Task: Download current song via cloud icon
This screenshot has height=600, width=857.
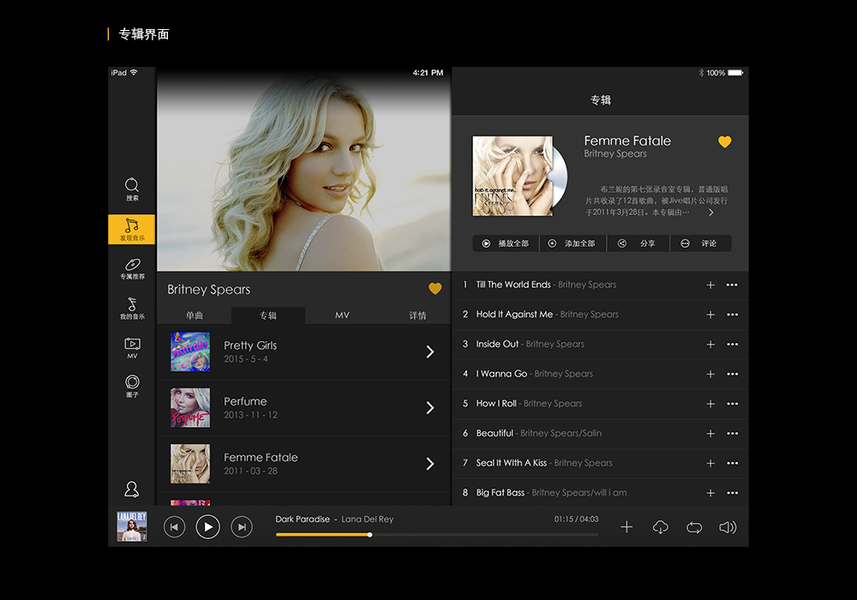Action: (x=660, y=527)
